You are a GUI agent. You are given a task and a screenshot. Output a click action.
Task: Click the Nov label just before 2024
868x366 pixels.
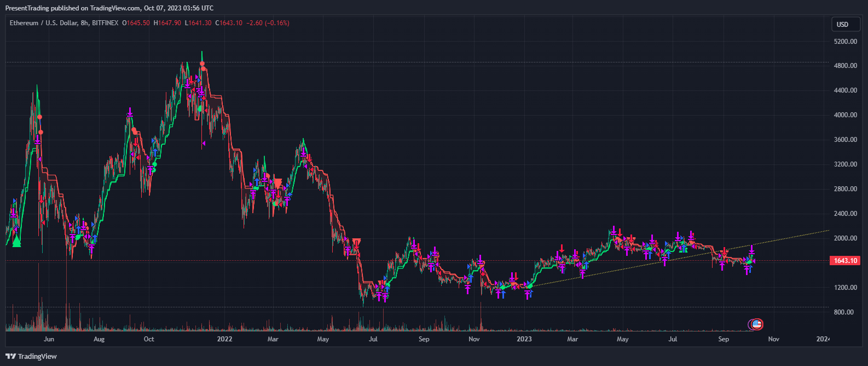coord(773,339)
